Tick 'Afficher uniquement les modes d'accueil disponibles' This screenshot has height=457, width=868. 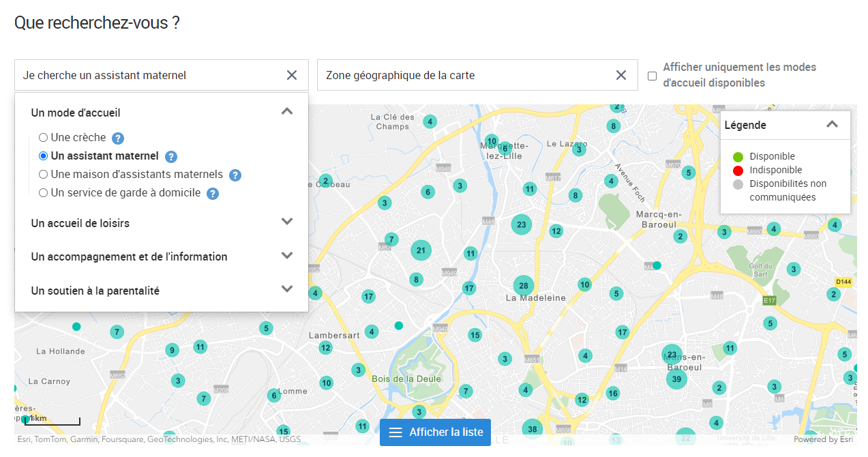pos(653,76)
